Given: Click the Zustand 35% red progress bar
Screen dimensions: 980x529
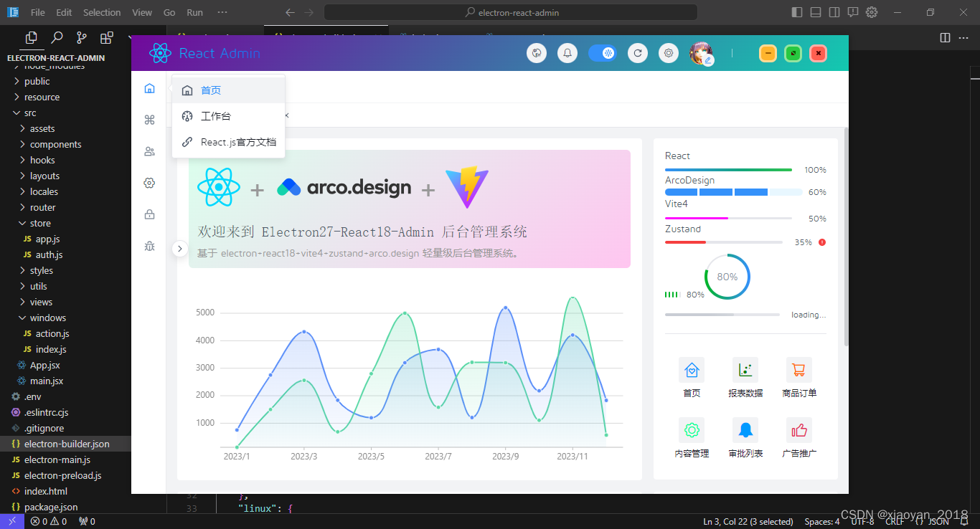Looking at the screenshot, I should pos(724,242).
